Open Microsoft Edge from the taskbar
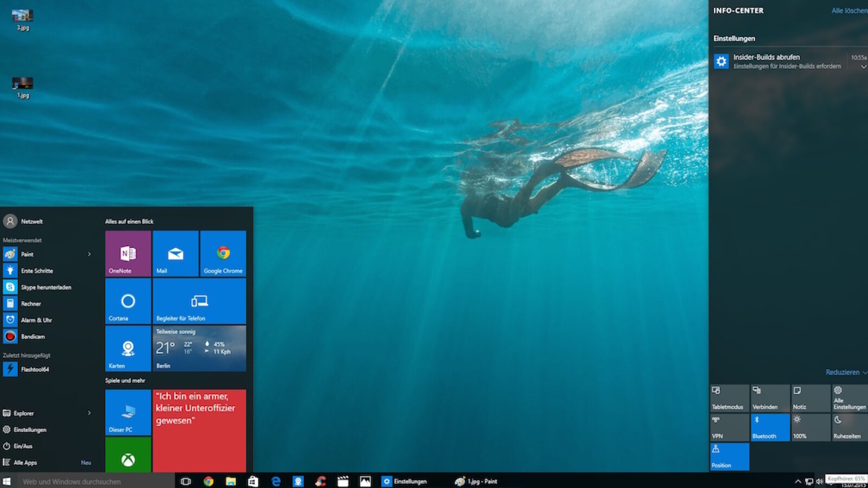 click(277, 481)
